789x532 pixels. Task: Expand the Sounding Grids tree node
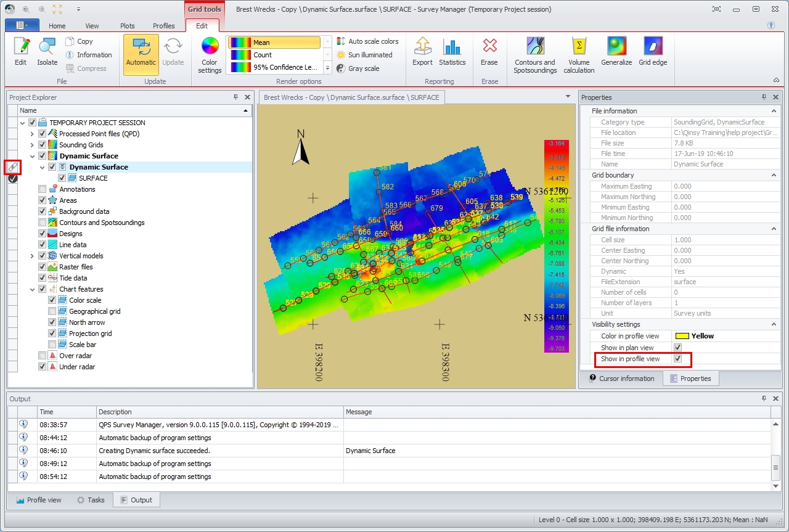click(x=33, y=145)
